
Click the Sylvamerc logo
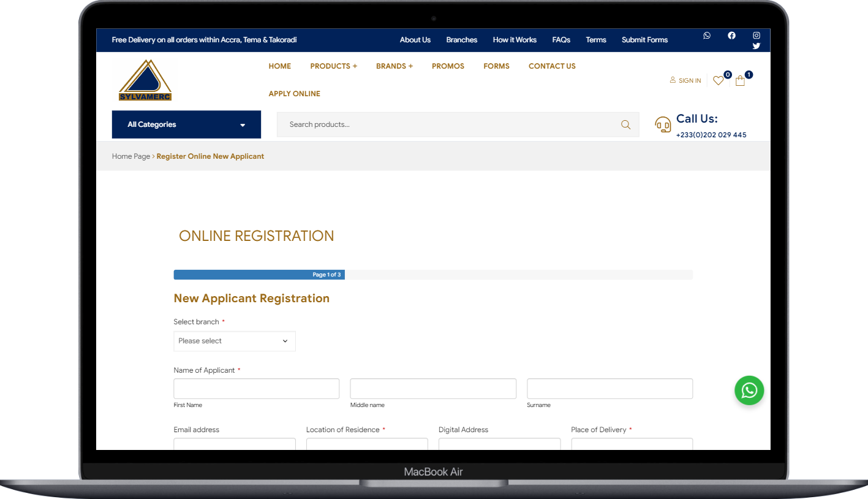coord(145,80)
